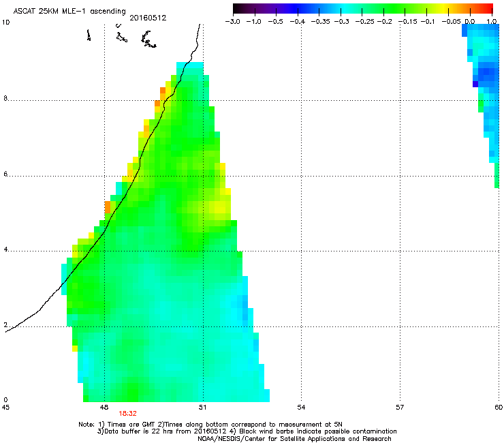Image resolution: width=504 pixels, height=443 pixels.
Task: Click the latitude axis label 10
Action: tap(5, 22)
